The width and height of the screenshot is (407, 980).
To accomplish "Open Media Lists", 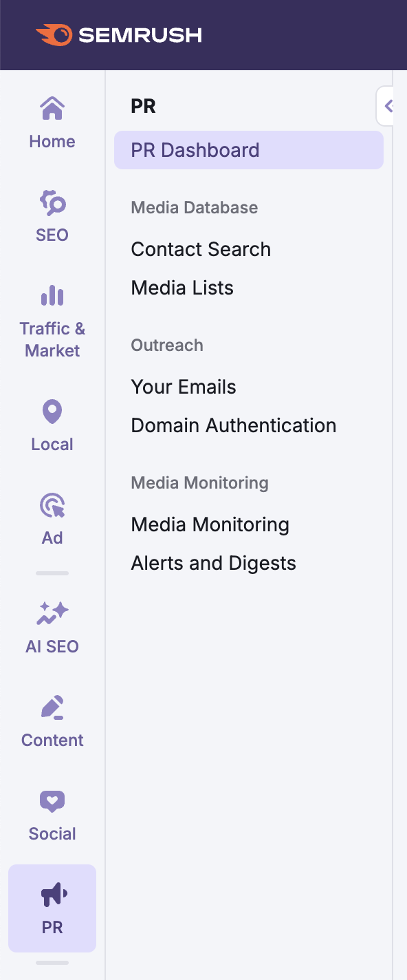I will 181,288.
